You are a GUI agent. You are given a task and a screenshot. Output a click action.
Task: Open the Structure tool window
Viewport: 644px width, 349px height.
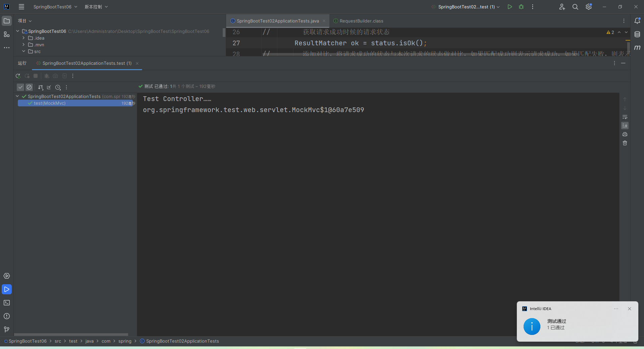coord(7,34)
